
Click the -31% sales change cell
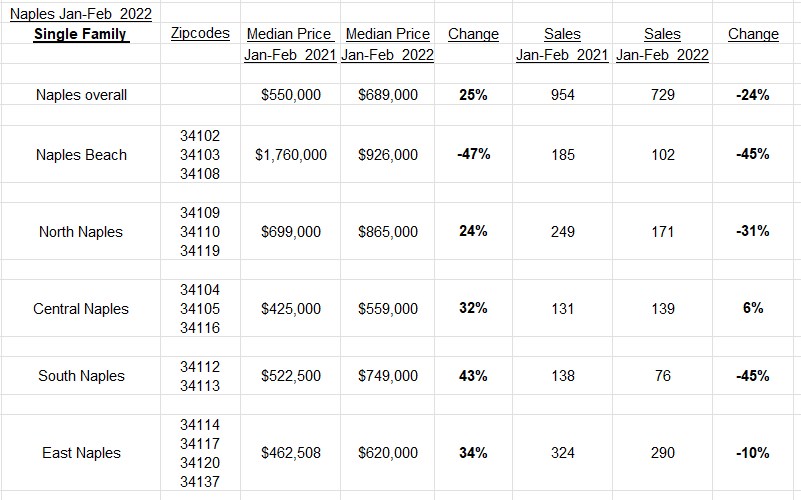point(752,231)
